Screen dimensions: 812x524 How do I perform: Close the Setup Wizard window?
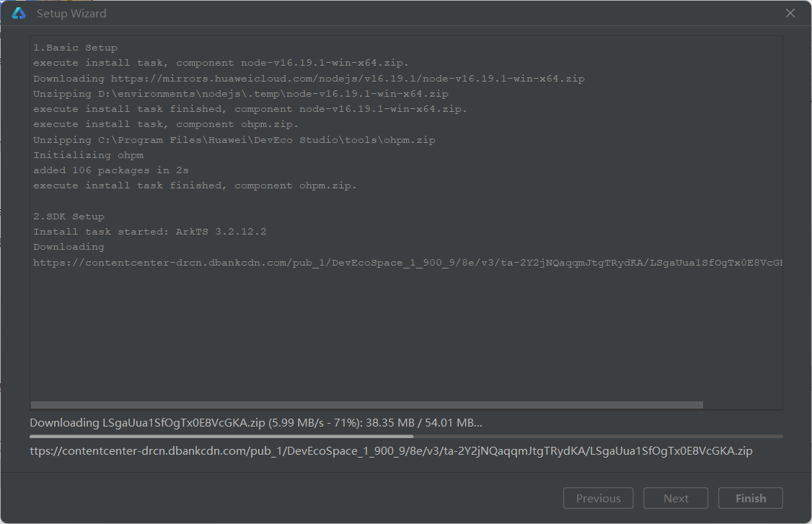click(790, 14)
